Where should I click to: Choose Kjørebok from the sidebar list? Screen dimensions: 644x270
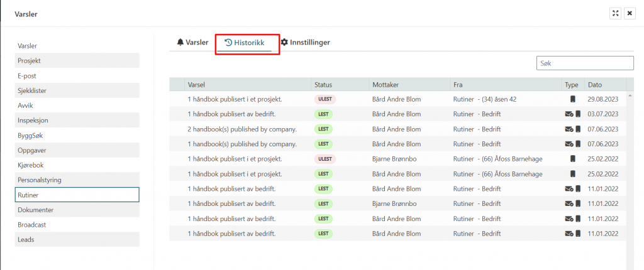(77, 165)
